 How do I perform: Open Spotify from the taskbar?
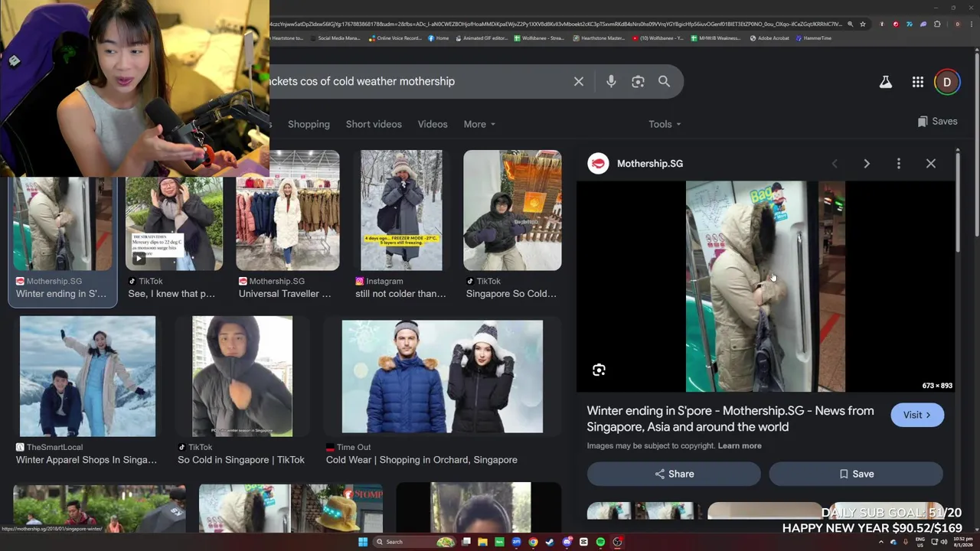600,542
